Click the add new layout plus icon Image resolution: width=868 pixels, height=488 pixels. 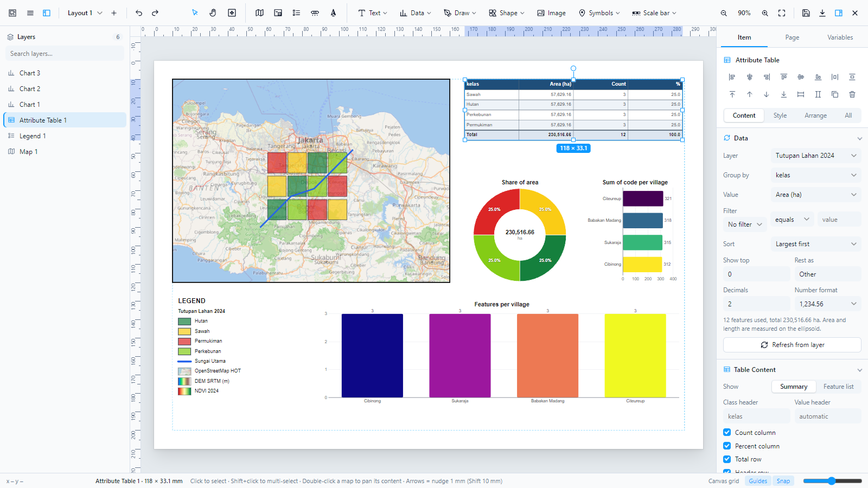[114, 13]
